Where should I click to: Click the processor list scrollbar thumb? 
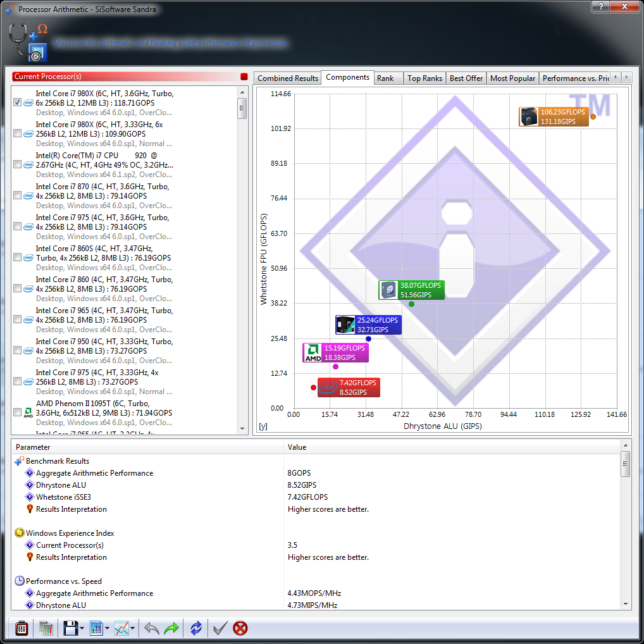point(242,108)
